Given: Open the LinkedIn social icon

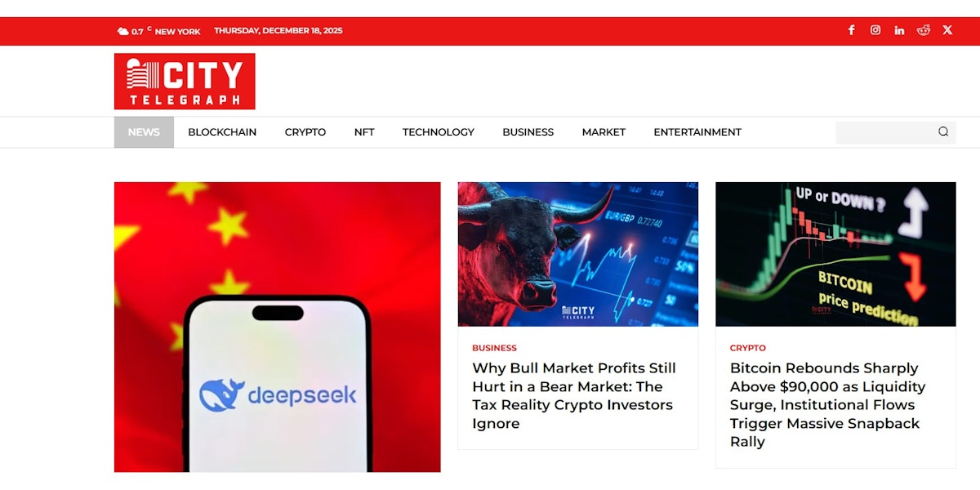Looking at the screenshot, I should pyautogui.click(x=899, y=30).
